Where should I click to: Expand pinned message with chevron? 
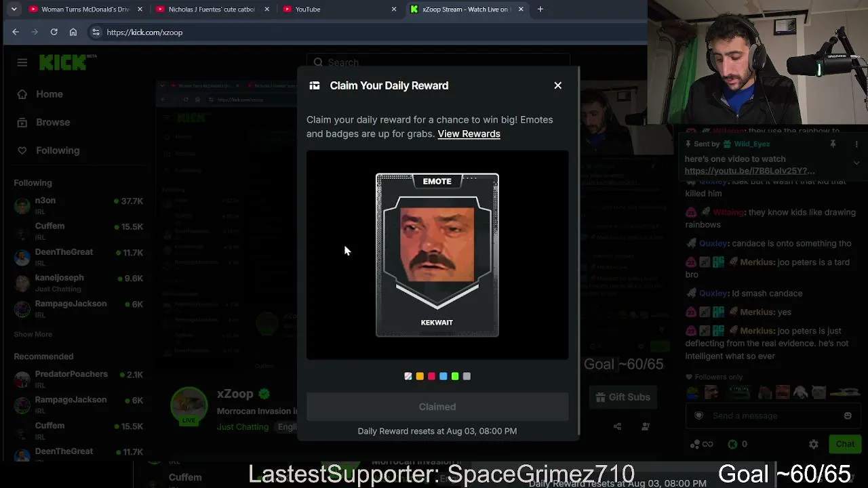856,163
